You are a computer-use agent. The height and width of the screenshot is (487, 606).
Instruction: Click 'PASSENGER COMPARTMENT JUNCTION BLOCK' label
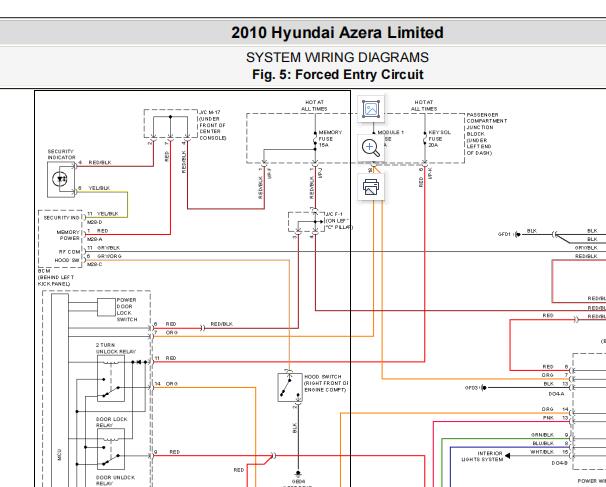487,134
